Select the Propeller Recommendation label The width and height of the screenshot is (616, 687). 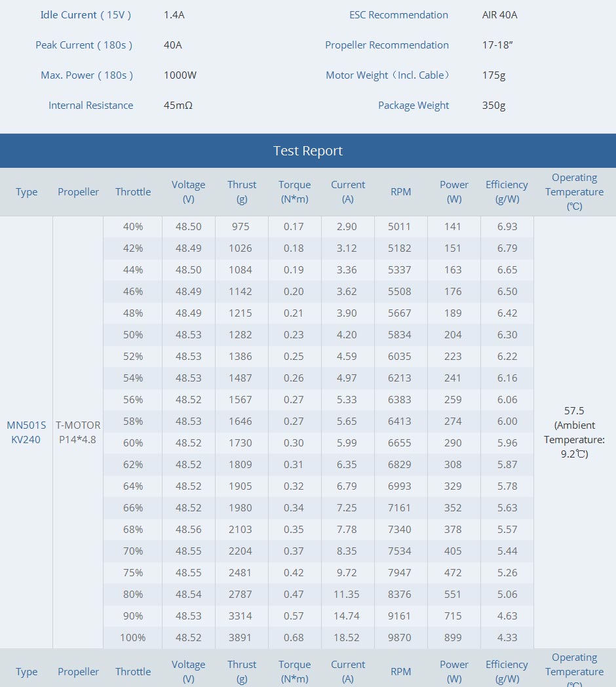[387, 45]
